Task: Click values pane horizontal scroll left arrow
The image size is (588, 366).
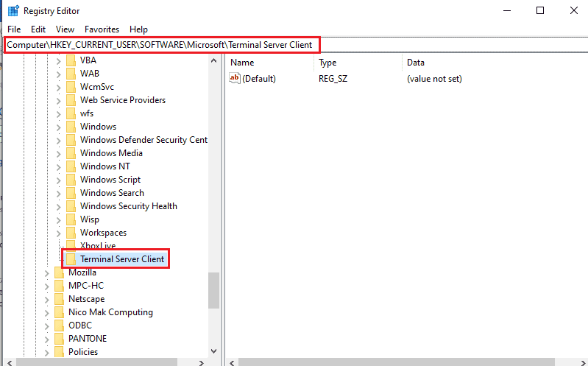Action: (x=233, y=362)
